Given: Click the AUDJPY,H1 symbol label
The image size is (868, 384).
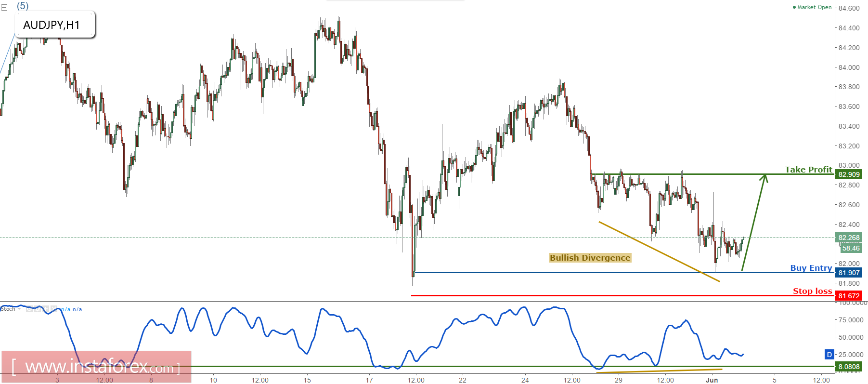Looking at the screenshot, I should point(55,25).
